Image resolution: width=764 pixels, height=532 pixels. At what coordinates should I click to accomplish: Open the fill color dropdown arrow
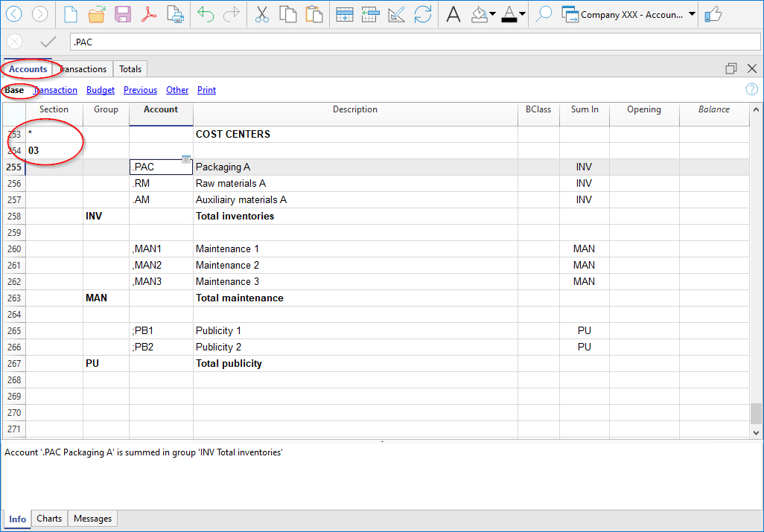click(492, 14)
